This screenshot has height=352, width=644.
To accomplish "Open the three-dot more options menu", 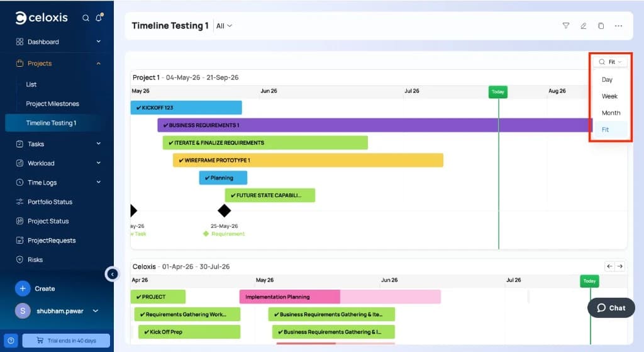I will tap(618, 26).
